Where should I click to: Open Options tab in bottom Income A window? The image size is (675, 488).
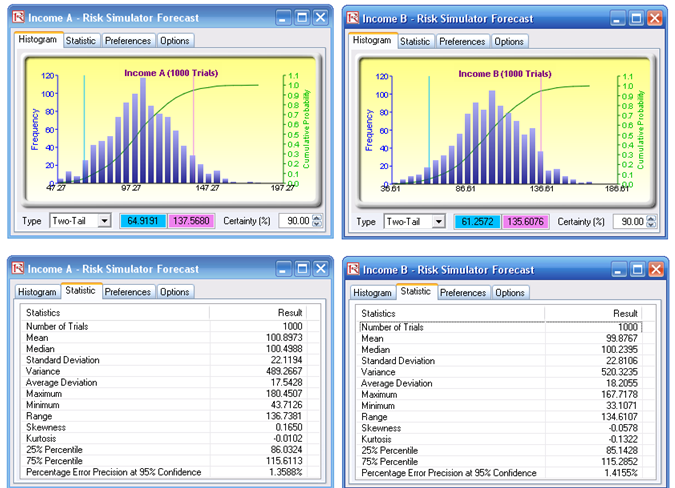[x=175, y=292]
